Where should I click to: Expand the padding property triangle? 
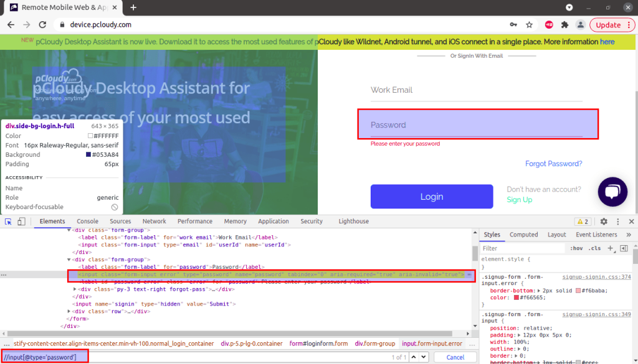pos(519,335)
